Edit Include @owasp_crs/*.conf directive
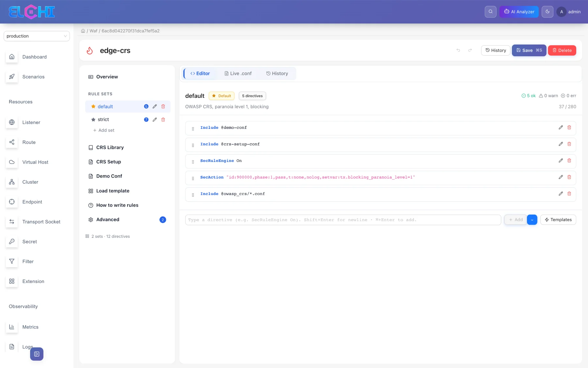This screenshot has height=368, width=588. [561, 194]
